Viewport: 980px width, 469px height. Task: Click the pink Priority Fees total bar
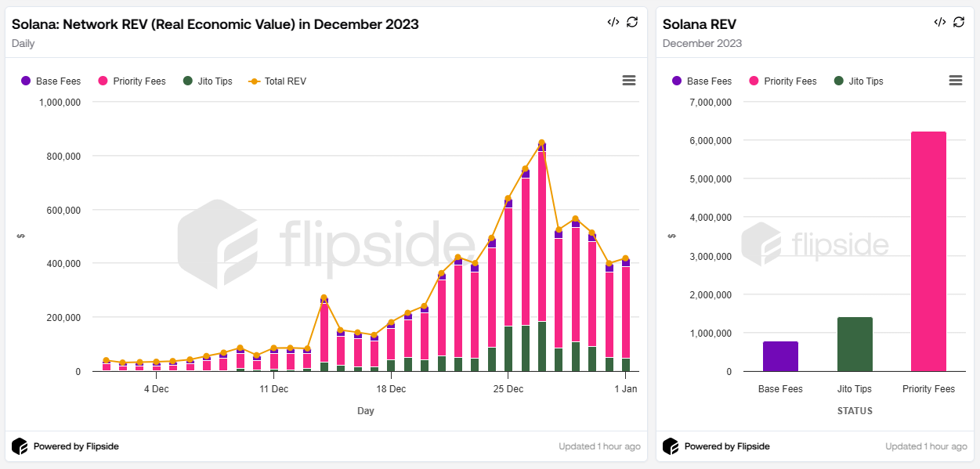[928, 251]
